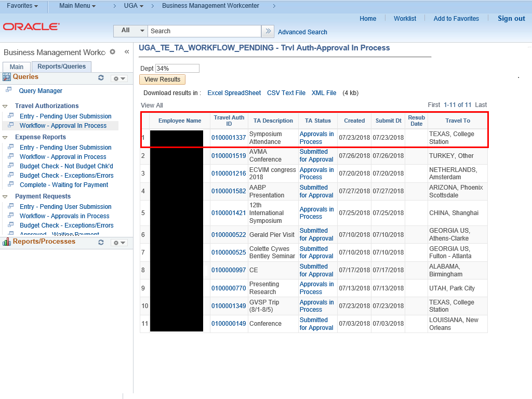532x399 pixels.
Task: Open the search category All dropdown
Action: coord(130,31)
